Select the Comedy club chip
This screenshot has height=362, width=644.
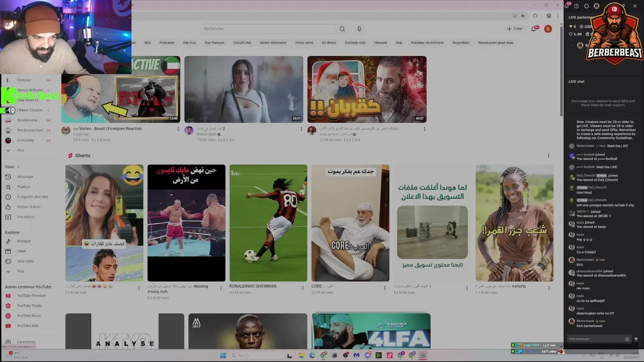[x=355, y=43]
